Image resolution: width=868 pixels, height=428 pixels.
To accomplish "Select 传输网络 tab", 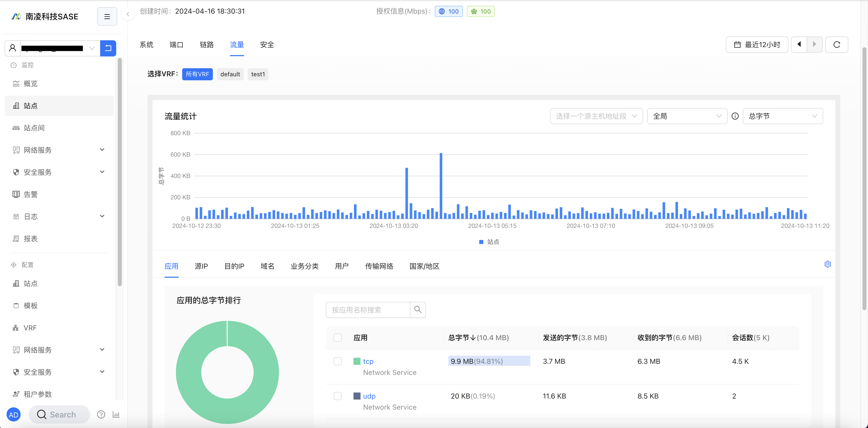I will [379, 266].
